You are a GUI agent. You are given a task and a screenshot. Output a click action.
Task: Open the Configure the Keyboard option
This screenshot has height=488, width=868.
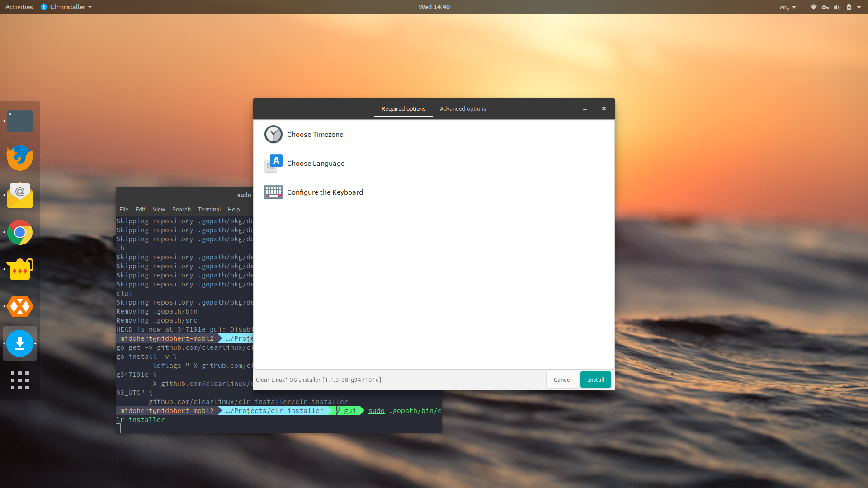click(x=434, y=192)
